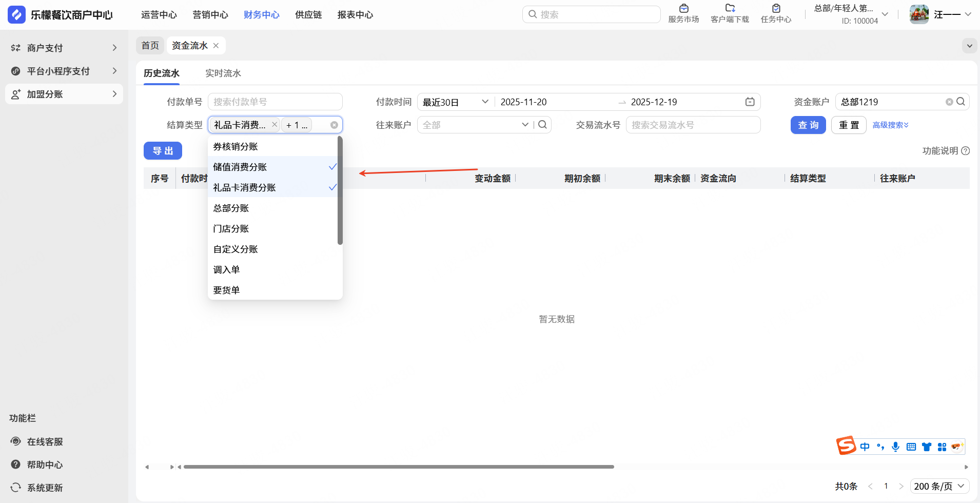Switch to the 实时流水 tab
Image resolution: width=980 pixels, height=503 pixels.
coord(223,73)
